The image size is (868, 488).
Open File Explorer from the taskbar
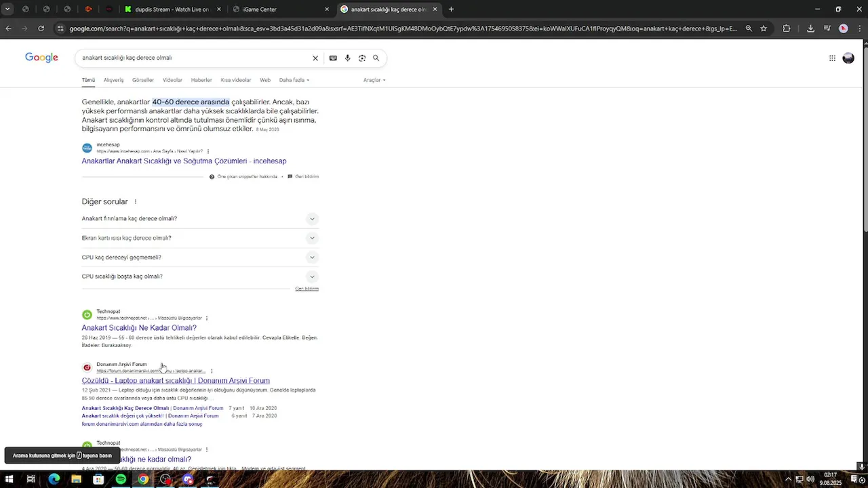click(x=76, y=479)
